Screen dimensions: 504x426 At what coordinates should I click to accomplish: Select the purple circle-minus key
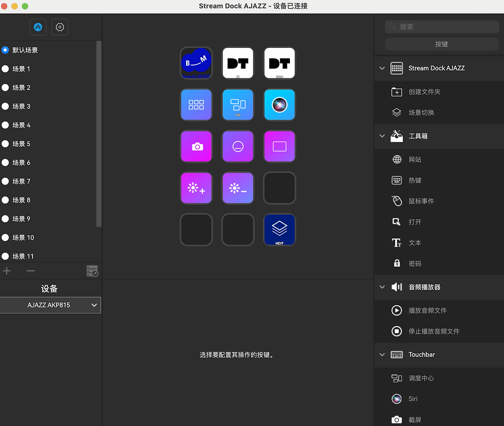pyautogui.click(x=238, y=147)
